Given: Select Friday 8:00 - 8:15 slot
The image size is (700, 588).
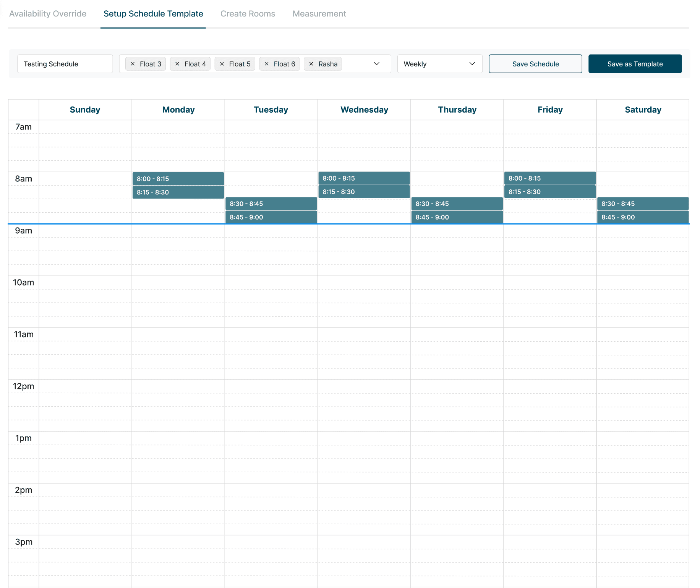Looking at the screenshot, I should (550, 178).
